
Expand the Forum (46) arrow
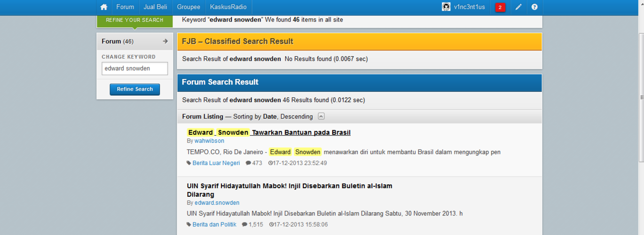[165, 41]
